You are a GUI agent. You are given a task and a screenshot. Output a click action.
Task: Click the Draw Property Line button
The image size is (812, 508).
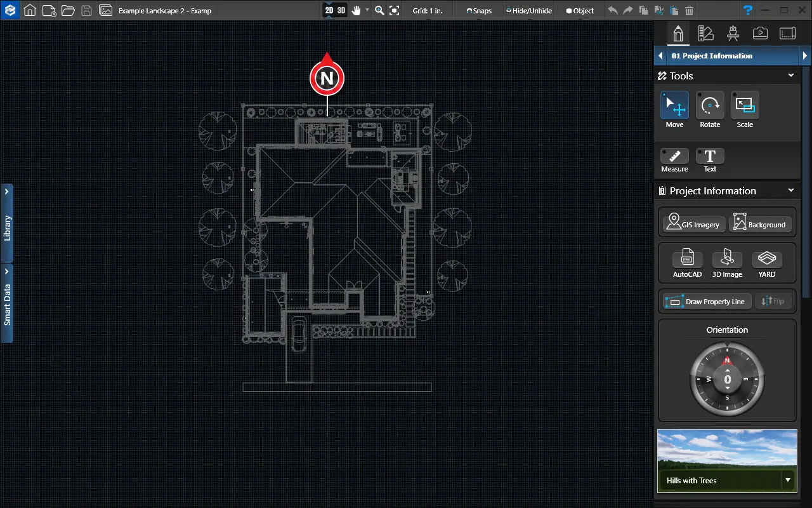(x=707, y=302)
